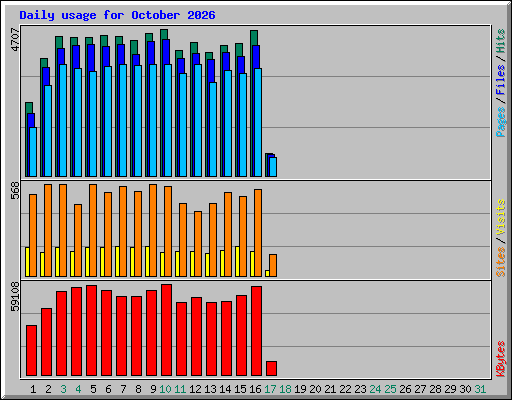
Task: Click the orange Sites bar for day 17
Action: [x=273, y=265]
